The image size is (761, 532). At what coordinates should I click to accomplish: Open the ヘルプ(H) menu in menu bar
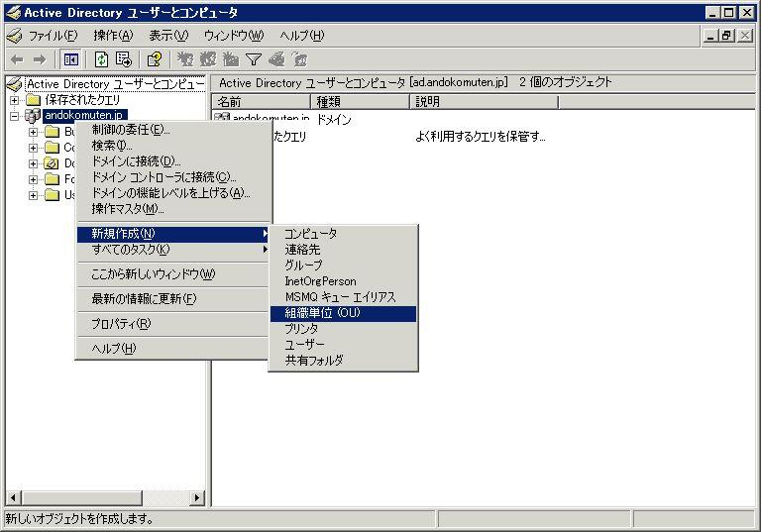pos(302,36)
